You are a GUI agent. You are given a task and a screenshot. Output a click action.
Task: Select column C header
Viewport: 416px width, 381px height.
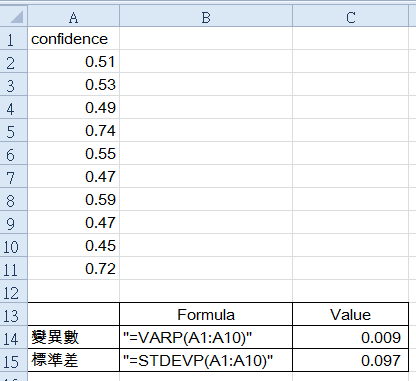[x=350, y=16]
